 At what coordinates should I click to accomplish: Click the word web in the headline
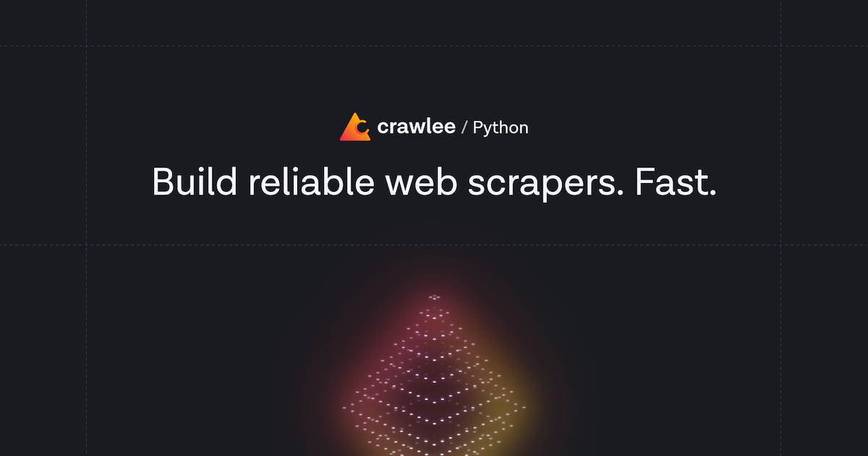pyautogui.click(x=421, y=182)
